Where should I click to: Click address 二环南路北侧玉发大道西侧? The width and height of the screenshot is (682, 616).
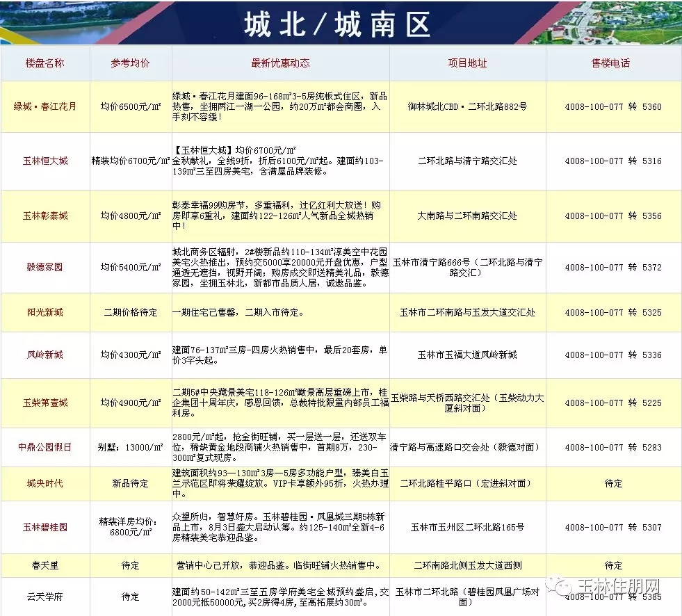[468, 565]
